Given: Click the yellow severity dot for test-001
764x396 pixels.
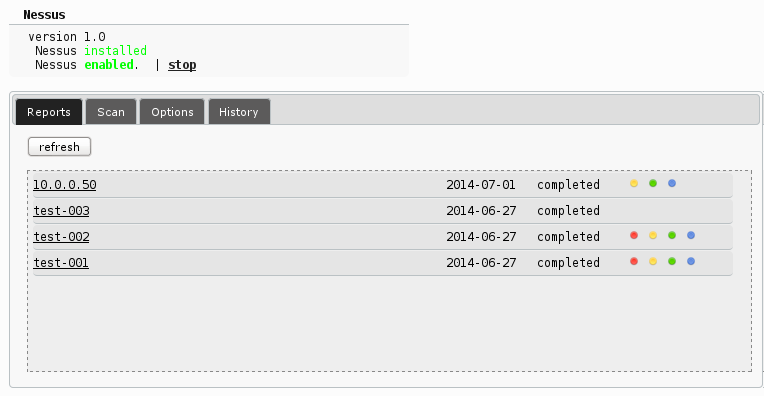Looking at the screenshot, I should click(x=653, y=262).
